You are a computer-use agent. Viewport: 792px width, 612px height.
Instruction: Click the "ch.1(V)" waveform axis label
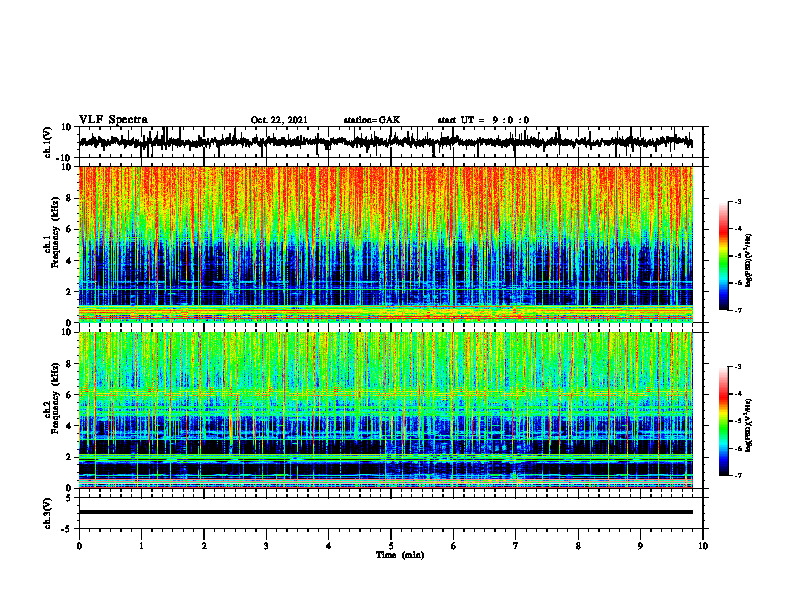click(x=48, y=143)
